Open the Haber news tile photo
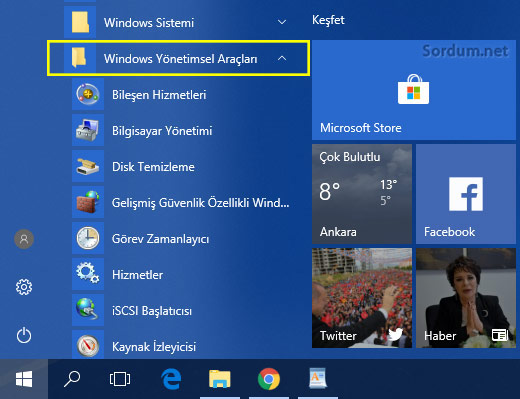Screen dimensions: 520x399 466,298
